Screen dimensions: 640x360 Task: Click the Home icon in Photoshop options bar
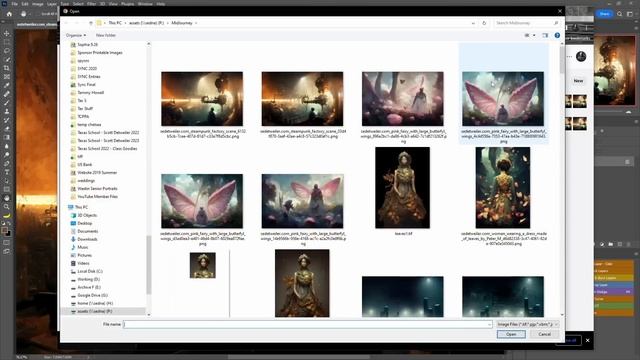pyautogui.click(x=9, y=14)
